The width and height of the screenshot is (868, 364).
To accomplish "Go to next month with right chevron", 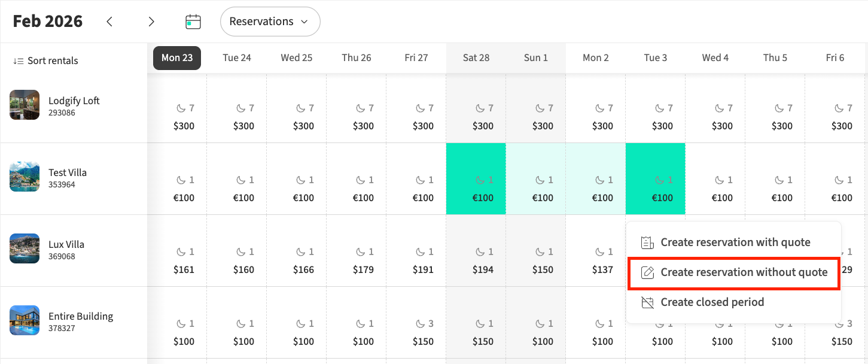I will click(x=151, y=22).
